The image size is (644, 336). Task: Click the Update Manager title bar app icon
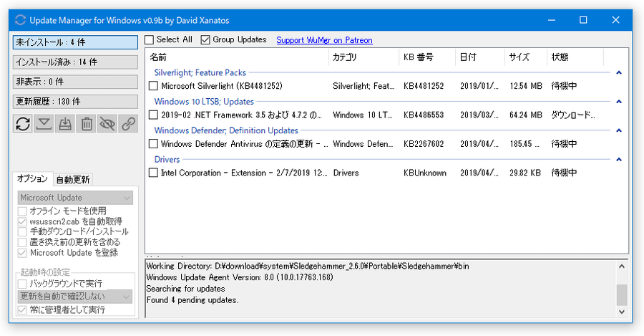[20, 20]
